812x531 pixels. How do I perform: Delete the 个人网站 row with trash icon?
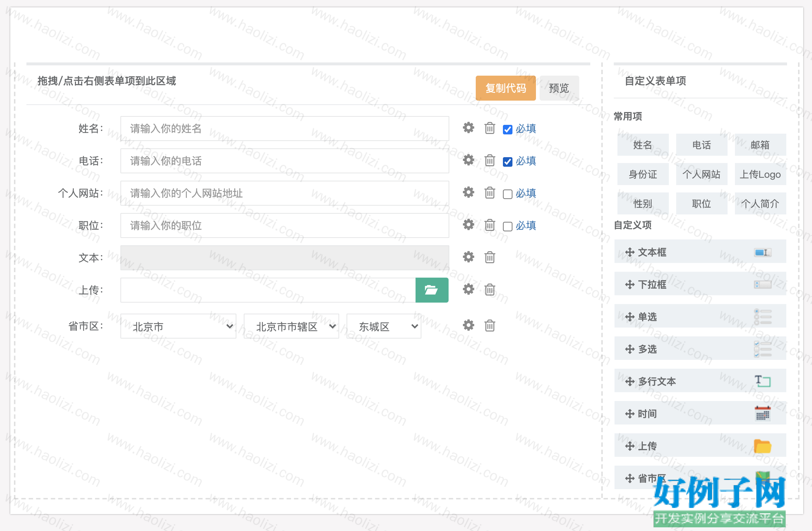click(x=490, y=192)
